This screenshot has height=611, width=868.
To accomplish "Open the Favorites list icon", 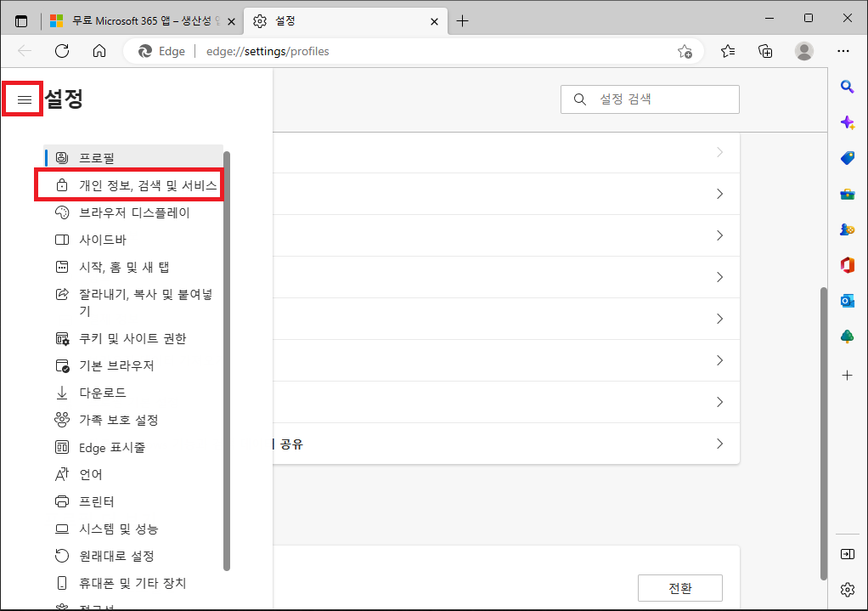I will click(x=728, y=51).
